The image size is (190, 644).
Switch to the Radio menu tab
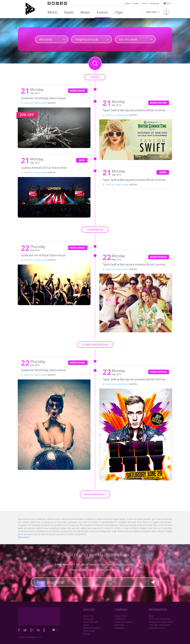[69, 12]
